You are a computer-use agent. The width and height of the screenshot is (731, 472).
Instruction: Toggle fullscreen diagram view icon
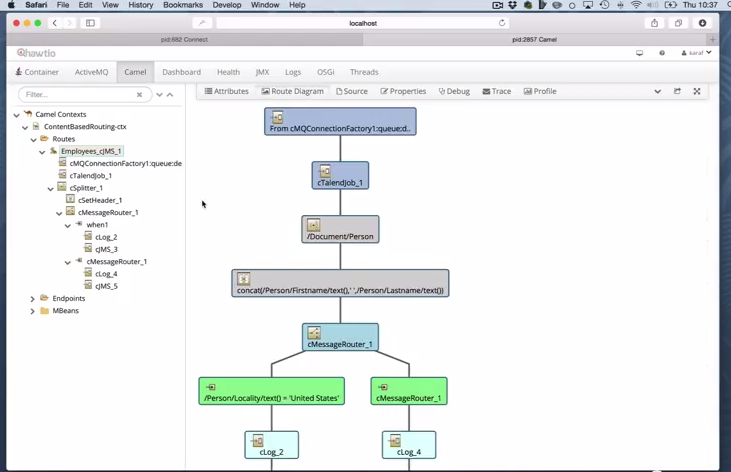coord(697,91)
